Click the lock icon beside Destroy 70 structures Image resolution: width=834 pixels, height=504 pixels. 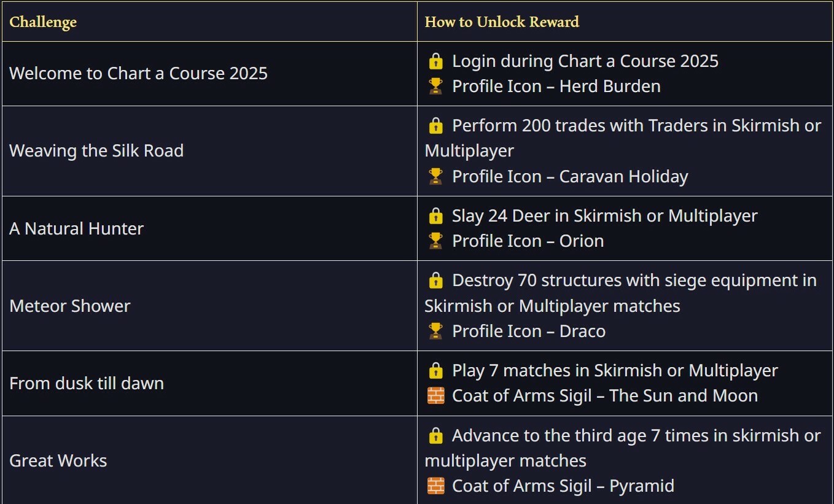coord(435,281)
